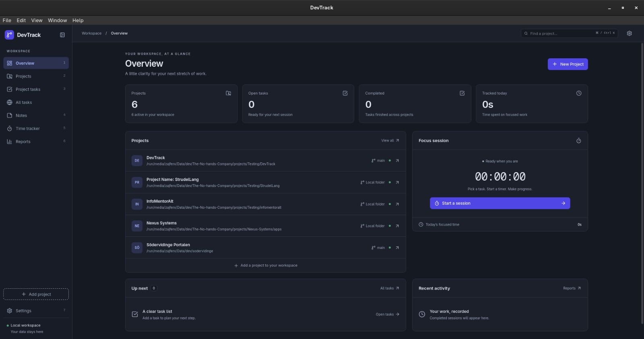This screenshot has width=644, height=339.
Task: Click the DE avatar for DevTrack project
Action: point(137,161)
